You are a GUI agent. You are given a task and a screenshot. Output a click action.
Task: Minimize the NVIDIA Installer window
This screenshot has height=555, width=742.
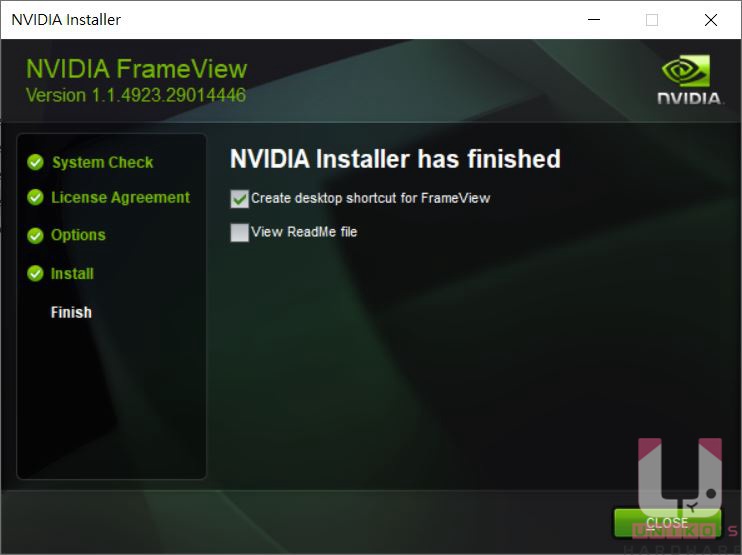pyautogui.click(x=594, y=20)
